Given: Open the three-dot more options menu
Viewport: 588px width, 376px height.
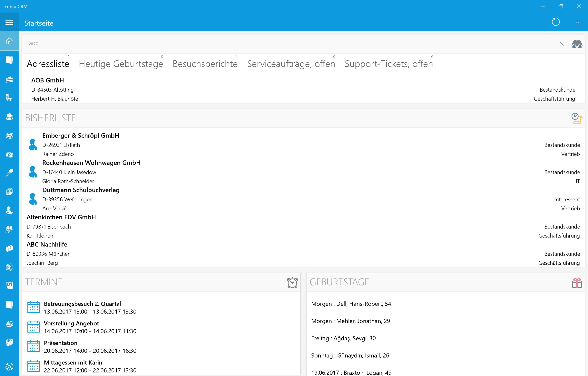Looking at the screenshot, I should click(578, 22).
